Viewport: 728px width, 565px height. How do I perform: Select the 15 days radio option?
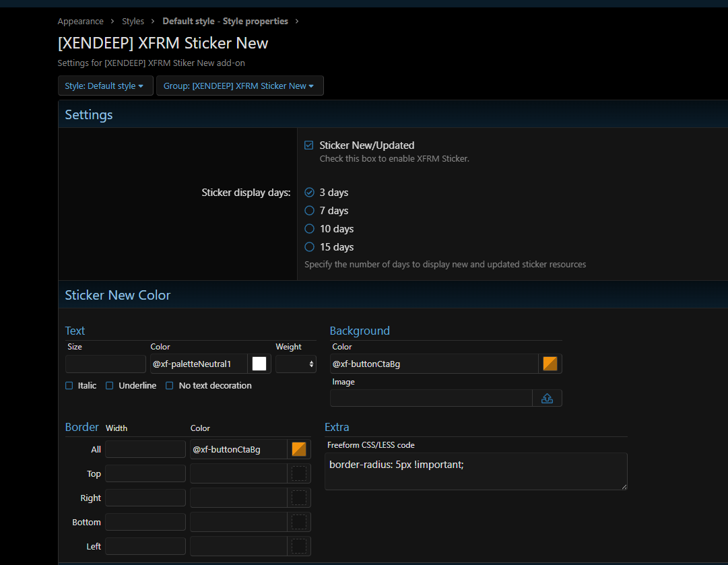tap(309, 246)
